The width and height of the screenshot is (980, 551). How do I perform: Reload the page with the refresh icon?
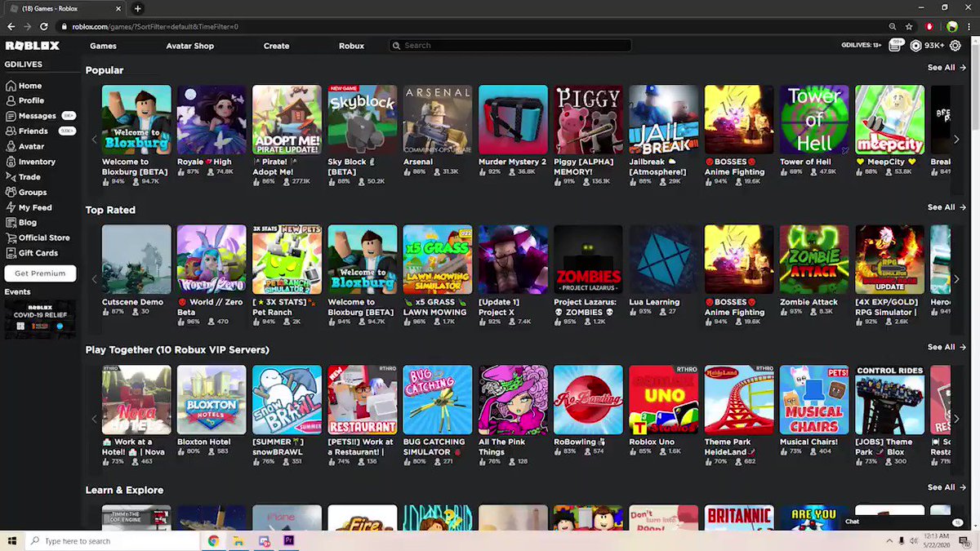tap(43, 27)
